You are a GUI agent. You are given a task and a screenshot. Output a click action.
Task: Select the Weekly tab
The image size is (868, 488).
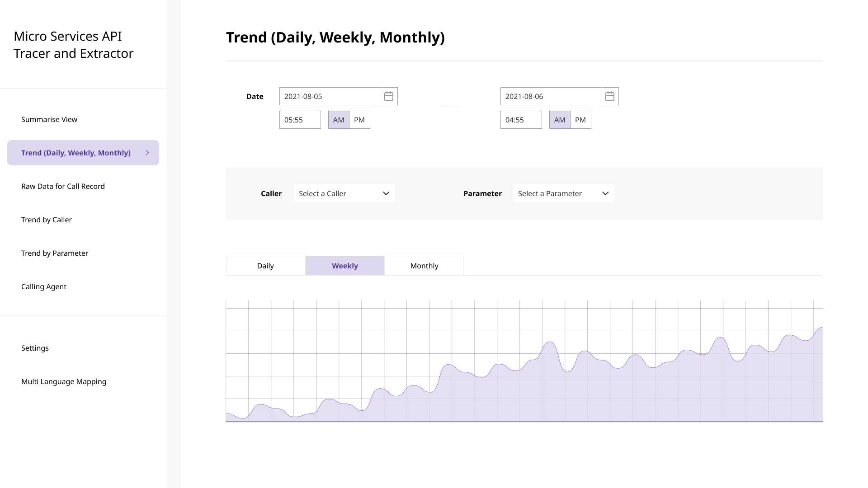345,266
